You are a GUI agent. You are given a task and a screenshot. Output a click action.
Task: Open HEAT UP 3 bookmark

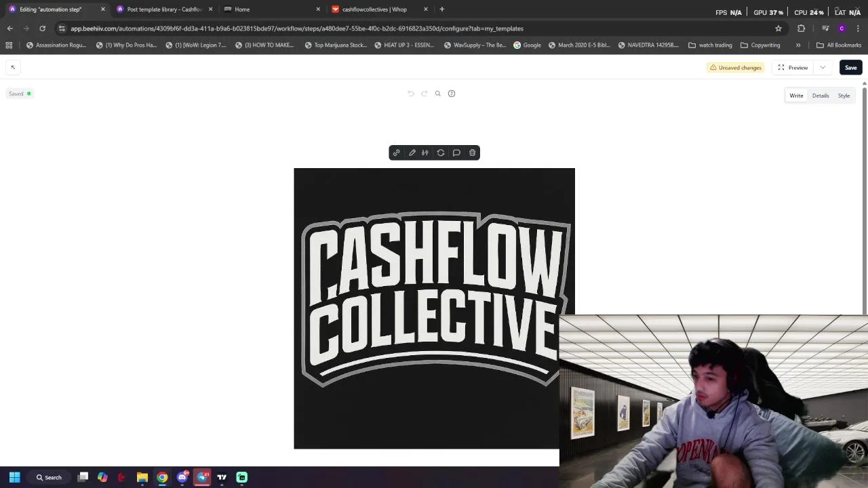pyautogui.click(x=404, y=45)
